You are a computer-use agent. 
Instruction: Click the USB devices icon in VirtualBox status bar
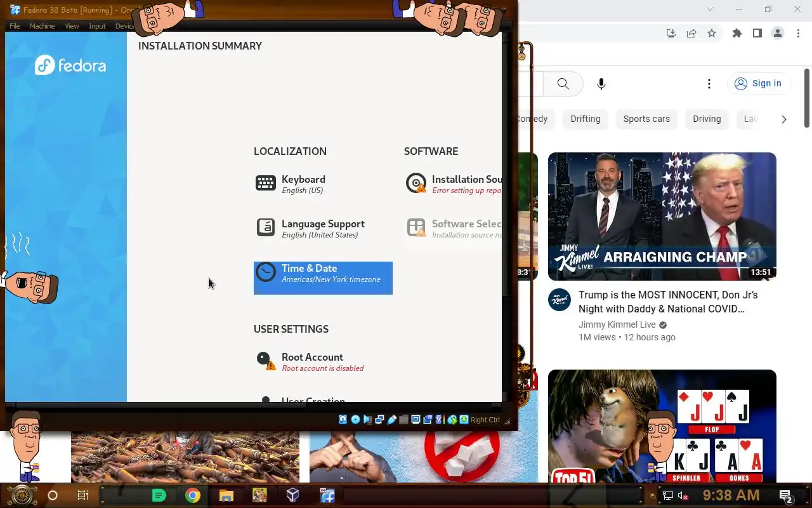392,420
